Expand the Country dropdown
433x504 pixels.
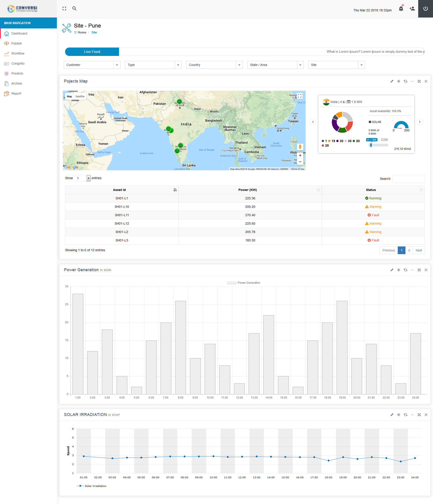point(214,65)
